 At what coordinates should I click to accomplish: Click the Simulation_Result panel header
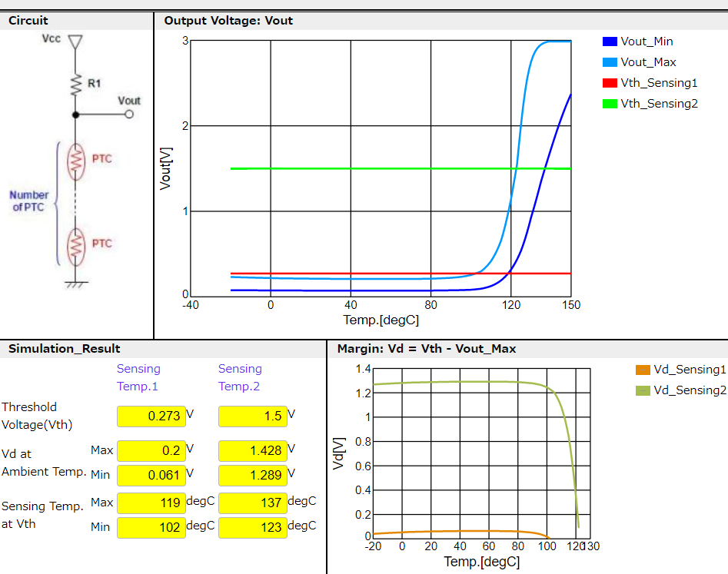pyautogui.click(x=65, y=349)
